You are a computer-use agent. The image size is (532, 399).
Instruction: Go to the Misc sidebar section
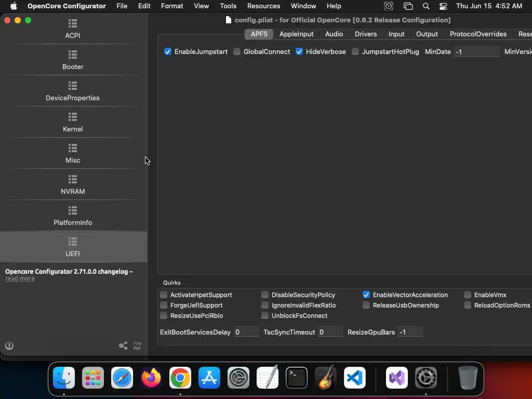click(73, 154)
